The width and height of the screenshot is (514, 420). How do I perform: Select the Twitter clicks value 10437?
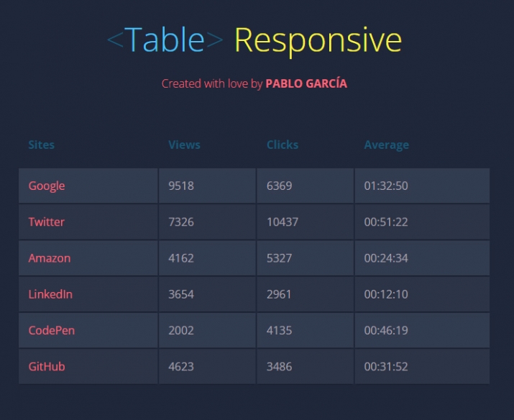click(x=283, y=222)
